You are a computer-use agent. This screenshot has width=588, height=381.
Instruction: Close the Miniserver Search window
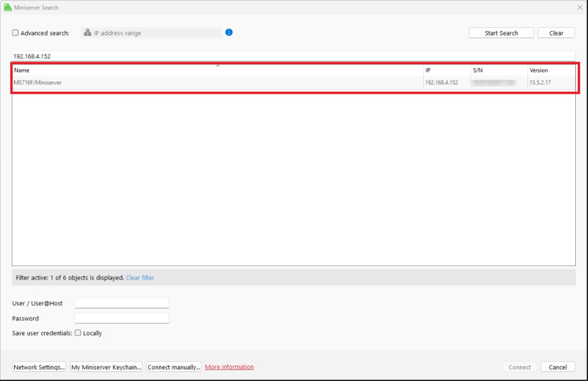(x=580, y=8)
